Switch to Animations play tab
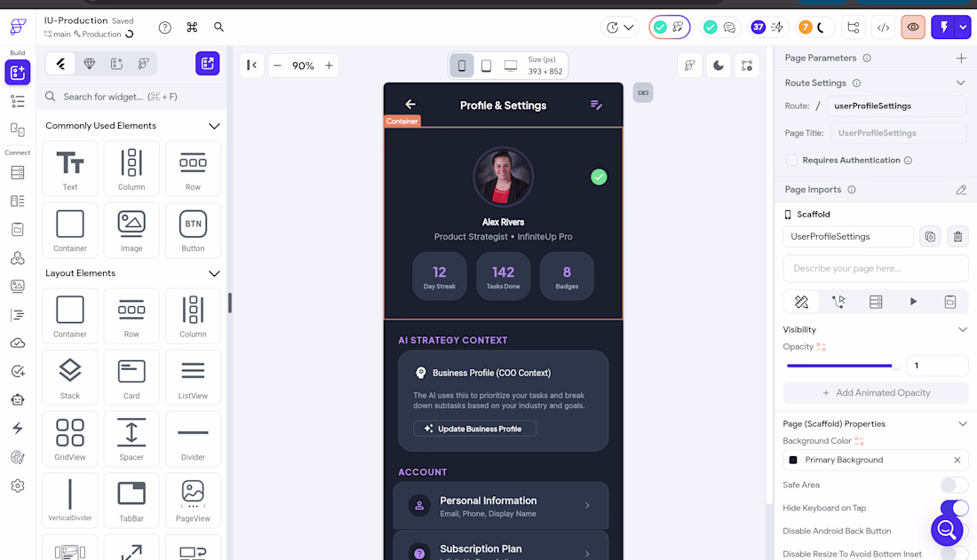Viewport: 977px width, 560px height. click(913, 302)
